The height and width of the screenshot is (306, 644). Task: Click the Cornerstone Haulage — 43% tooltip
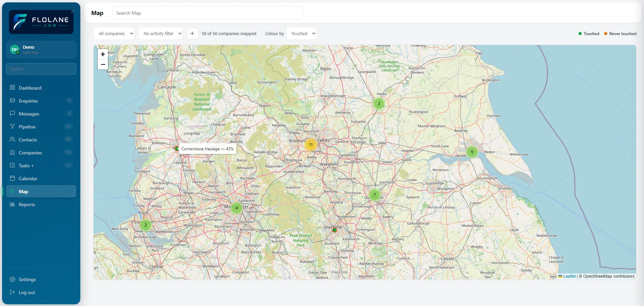(x=208, y=149)
